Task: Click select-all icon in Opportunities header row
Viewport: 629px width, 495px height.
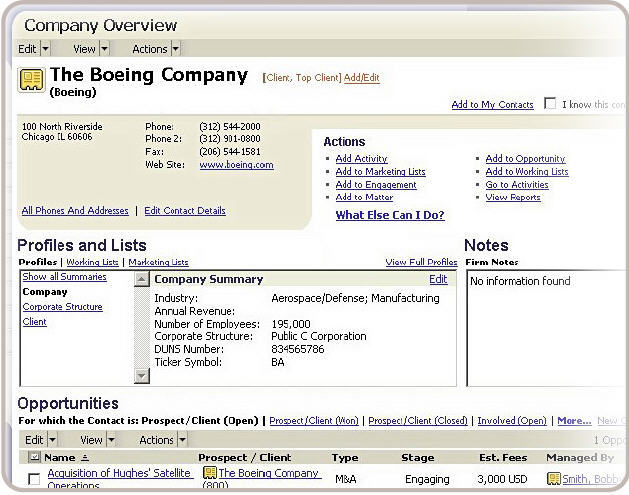Action: (x=34, y=456)
